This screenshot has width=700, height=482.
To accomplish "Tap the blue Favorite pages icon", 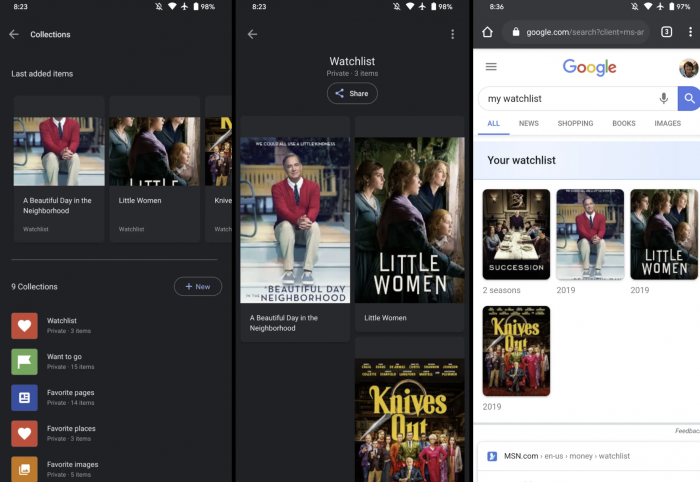I will coord(25,398).
